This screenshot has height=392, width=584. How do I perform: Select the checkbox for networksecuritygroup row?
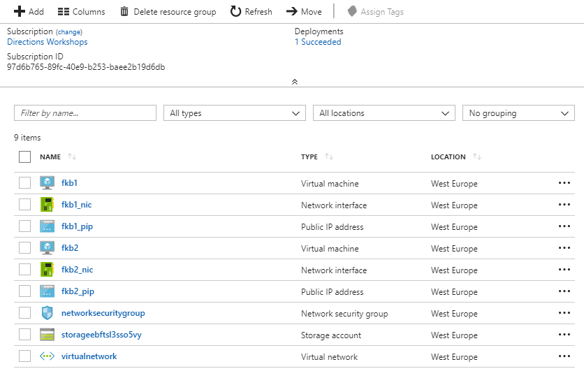(x=25, y=313)
